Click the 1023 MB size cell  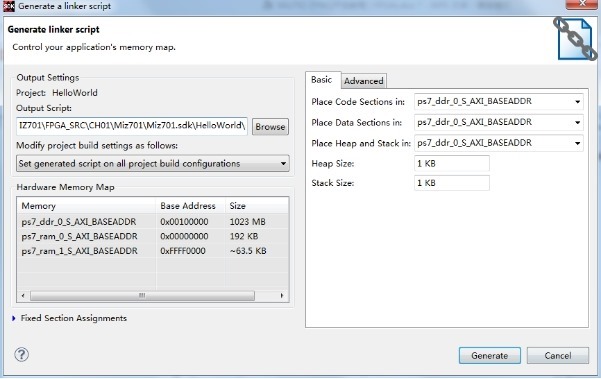click(x=247, y=222)
